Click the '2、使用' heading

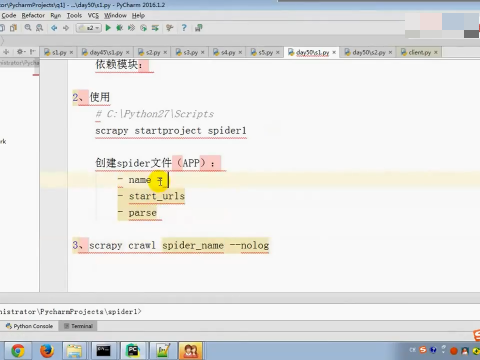point(91,97)
